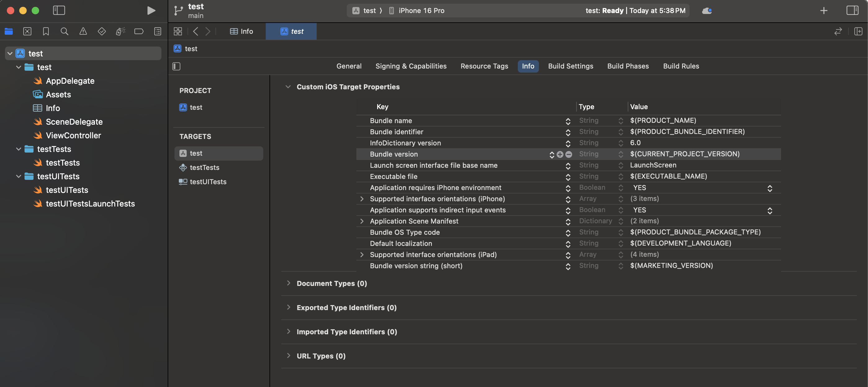
Task: Open the Bookmark navigator icon
Action: [x=46, y=31]
